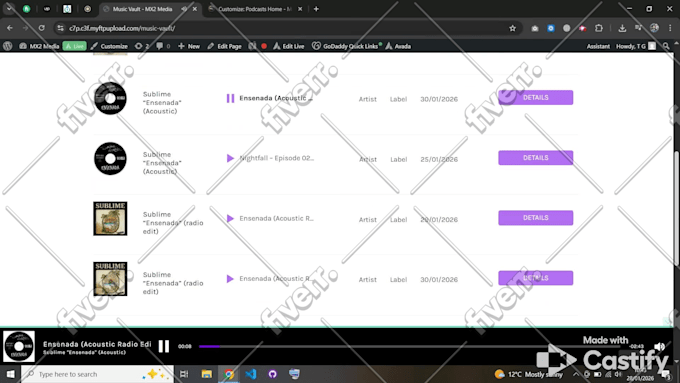The width and height of the screenshot is (680, 383).
Task: Open DETAILS for the 20/01/2026 radio edit
Action: [x=536, y=218]
